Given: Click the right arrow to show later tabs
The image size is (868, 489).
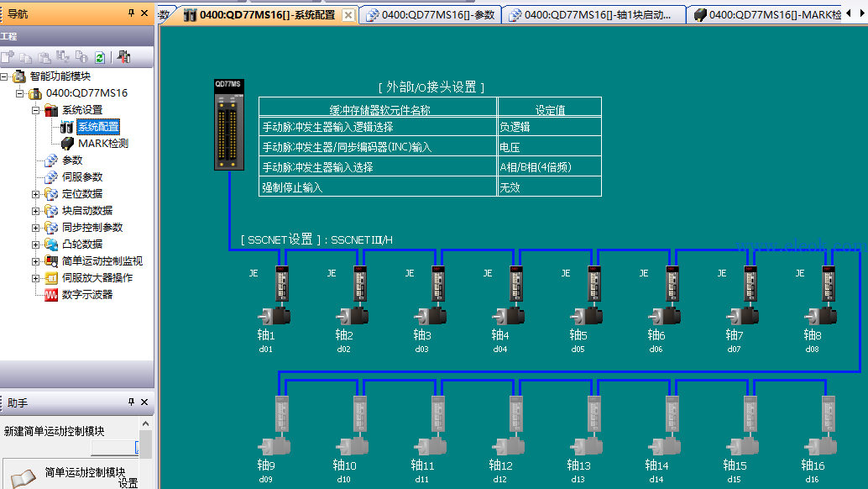Looking at the screenshot, I should click(861, 13).
